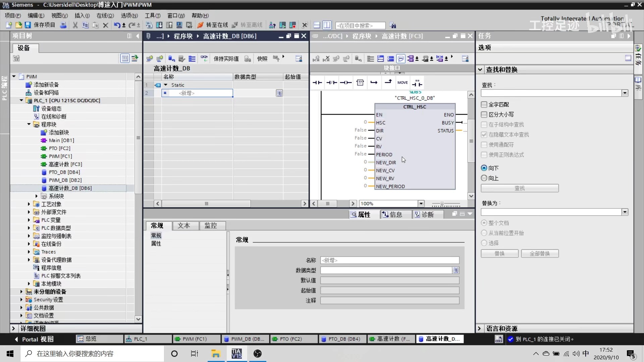Enable the 区分大小写 checkbox
Screen dimensions: 644x362
[484, 115]
